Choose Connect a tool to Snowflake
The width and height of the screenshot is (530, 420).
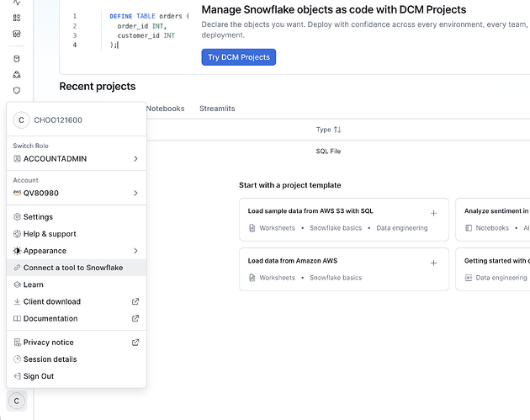click(77, 268)
